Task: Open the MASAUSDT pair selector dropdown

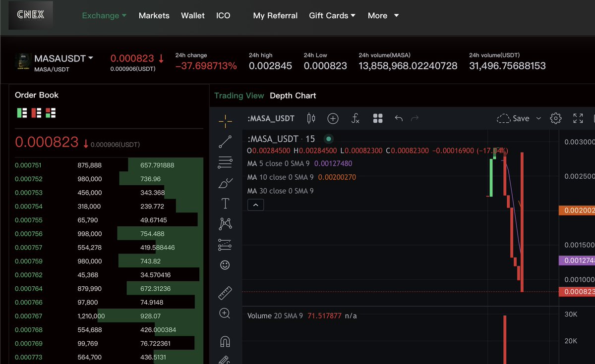Action: 64,58
